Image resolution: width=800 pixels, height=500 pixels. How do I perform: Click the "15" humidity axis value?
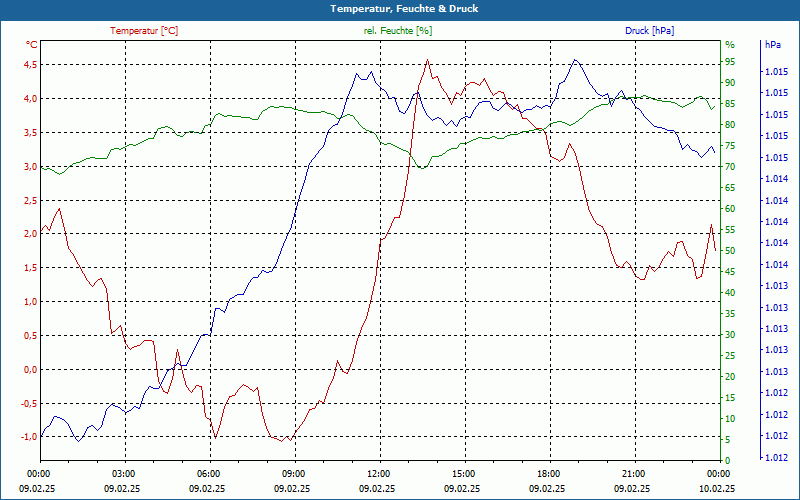click(730, 397)
